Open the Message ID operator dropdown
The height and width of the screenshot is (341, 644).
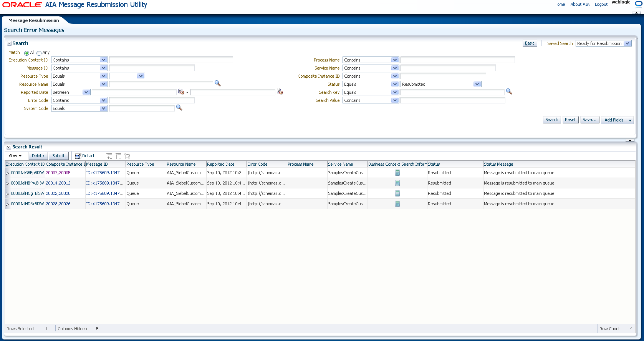click(79, 68)
